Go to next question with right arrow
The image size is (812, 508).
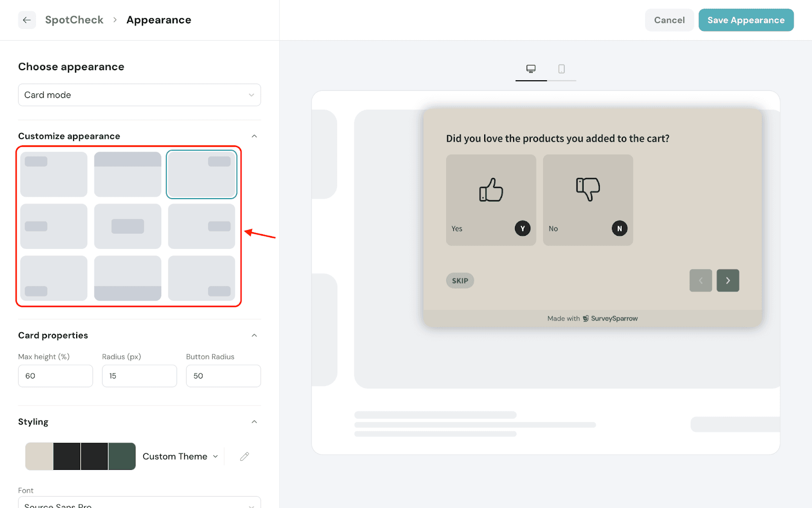coord(728,280)
